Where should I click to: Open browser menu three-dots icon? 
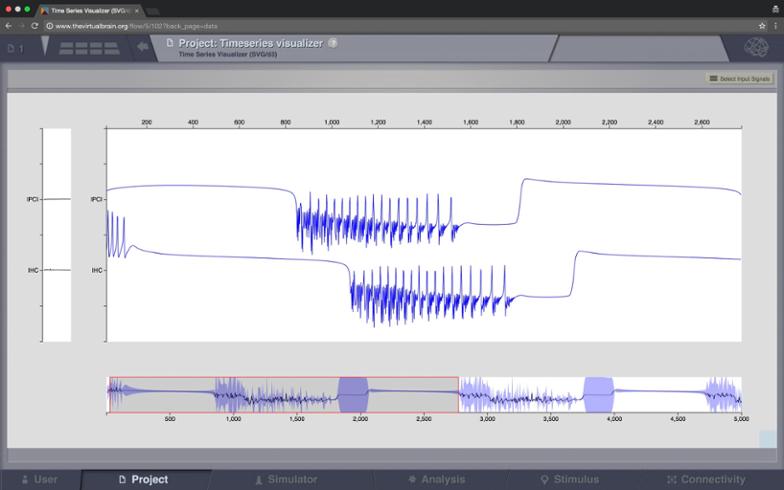coord(776,24)
